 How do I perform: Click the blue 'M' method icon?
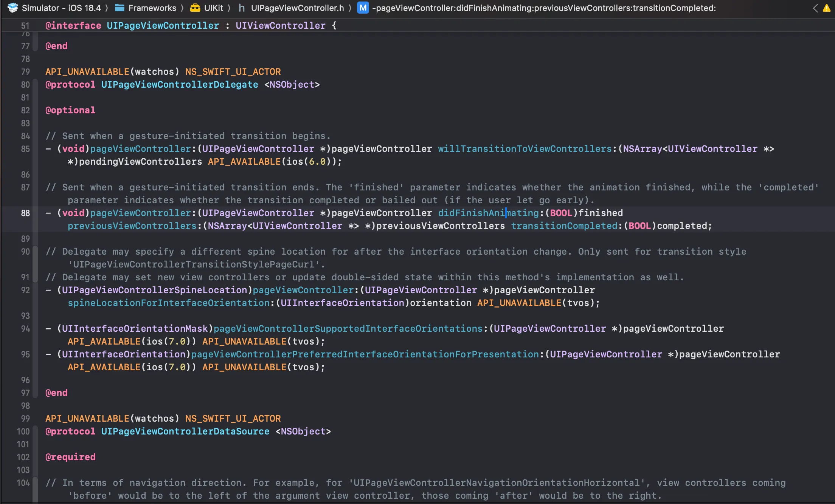363,8
